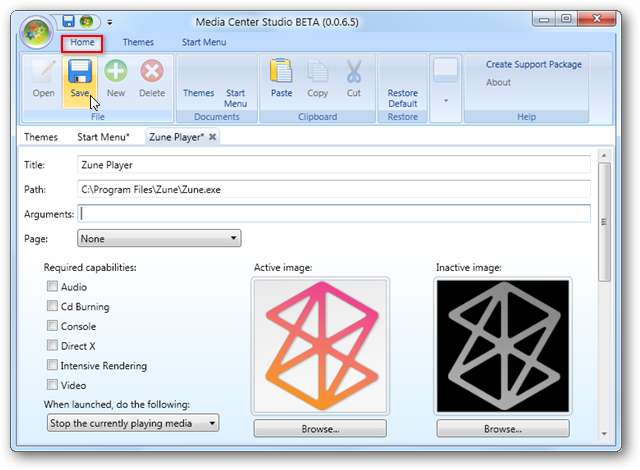Image resolution: width=640 pixels, height=470 pixels.
Task: Switch to the Themes ribbon tab
Action: tap(138, 42)
